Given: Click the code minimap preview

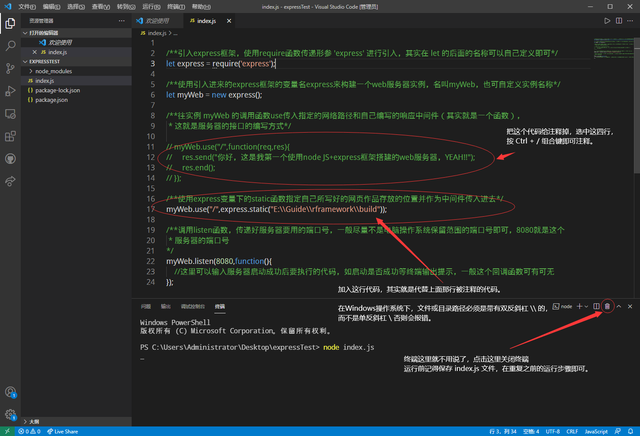Looking at the screenshot, I should 613,48.
